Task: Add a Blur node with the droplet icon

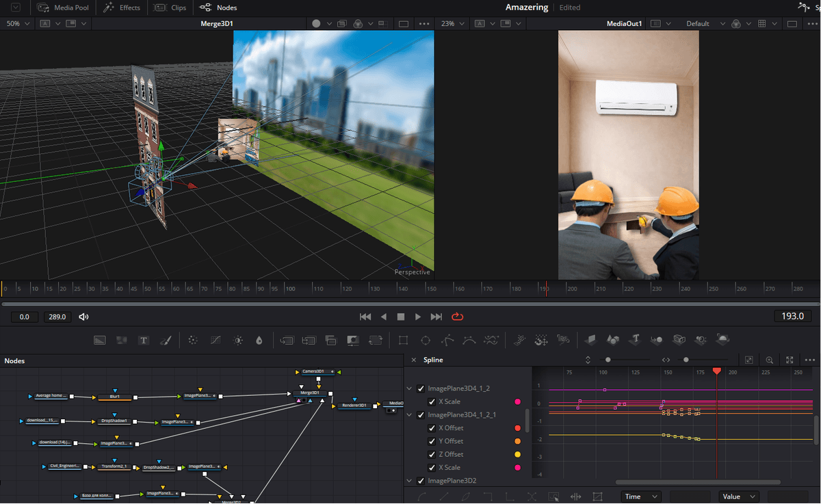Action: [259, 340]
